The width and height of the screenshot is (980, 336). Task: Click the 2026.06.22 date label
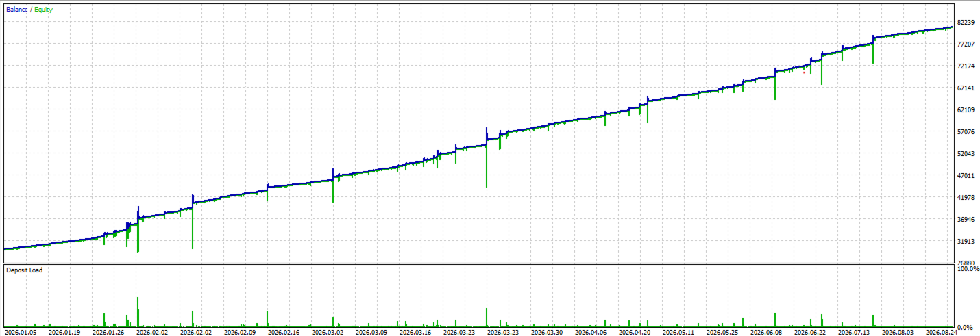[x=810, y=332]
